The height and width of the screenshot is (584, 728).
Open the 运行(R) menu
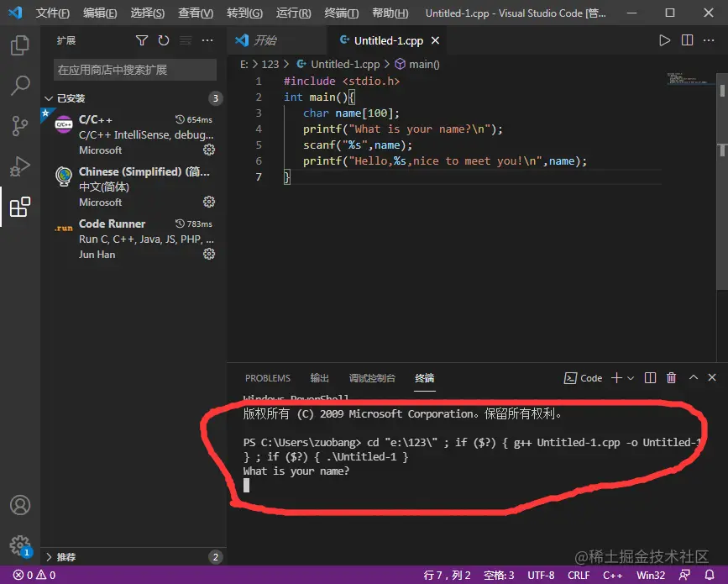(293, 13)
